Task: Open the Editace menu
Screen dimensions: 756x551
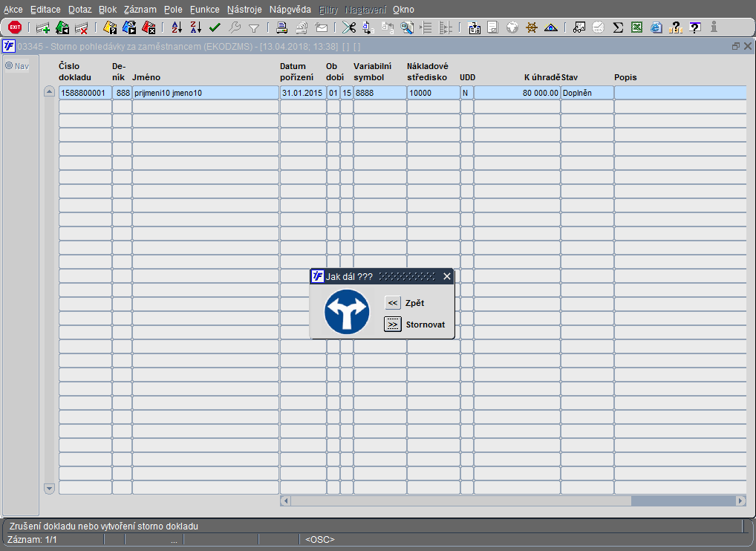Action: point(45,10)
